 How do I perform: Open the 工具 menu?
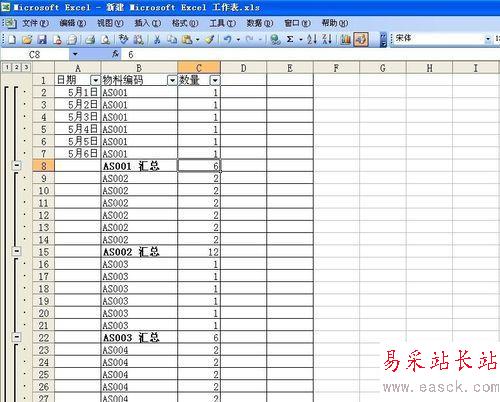pyautogui.click(x=222, y=23)
